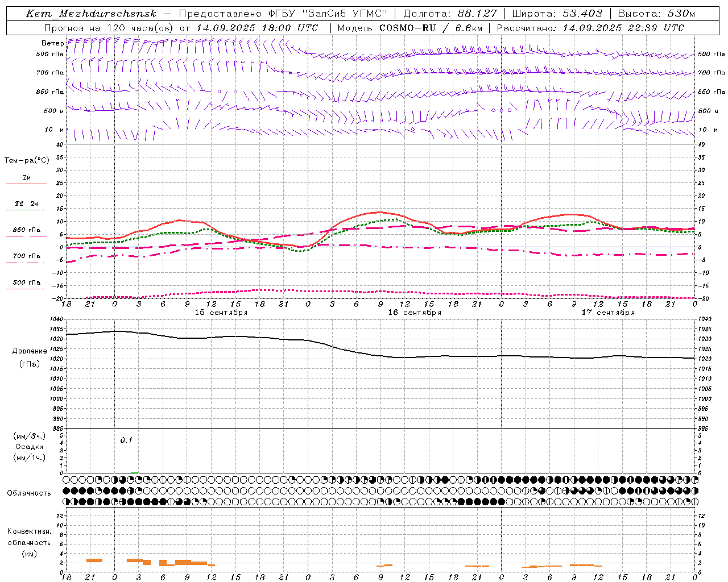The image size is (728, 582).
Task: Click the green dashed Td legend line sample
Action: [25, 210]
